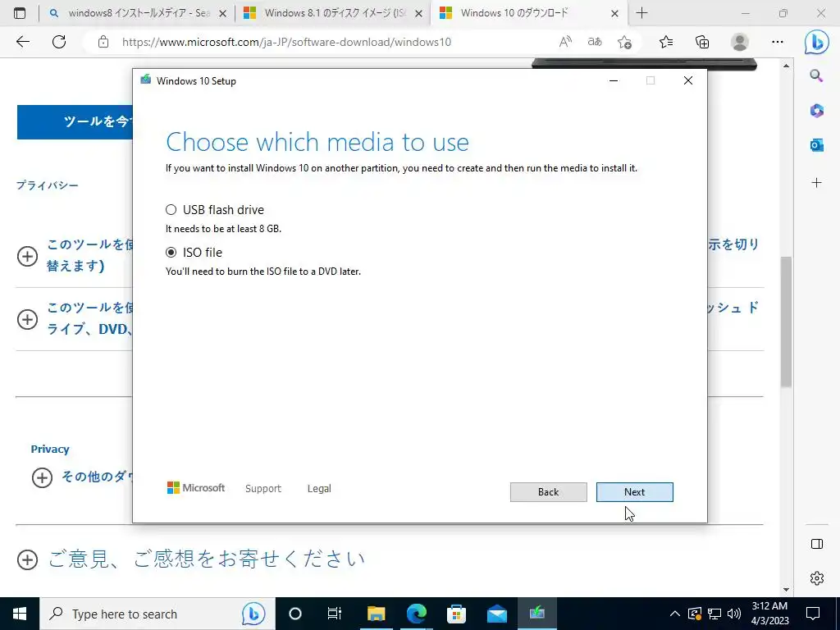Image resolution: width=840 pixels, height=630 pixels.
Task: Open the Favorites list
Action: (666, 42)
